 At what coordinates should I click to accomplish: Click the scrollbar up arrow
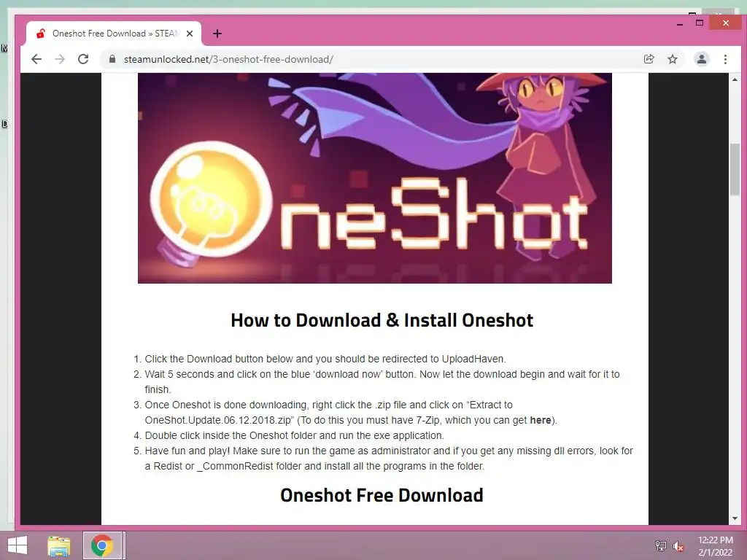click(x=735, y=79)
